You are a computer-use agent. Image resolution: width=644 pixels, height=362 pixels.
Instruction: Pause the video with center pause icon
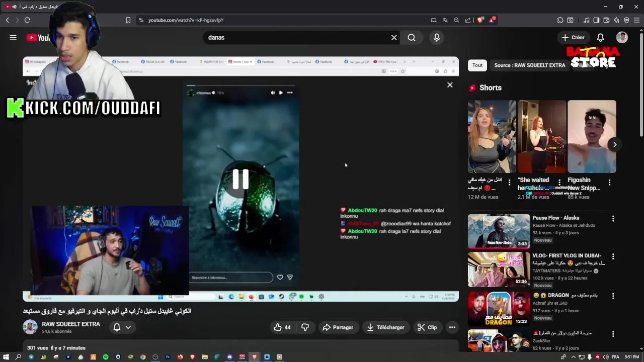pyautogui.click(x=240, y=179)
